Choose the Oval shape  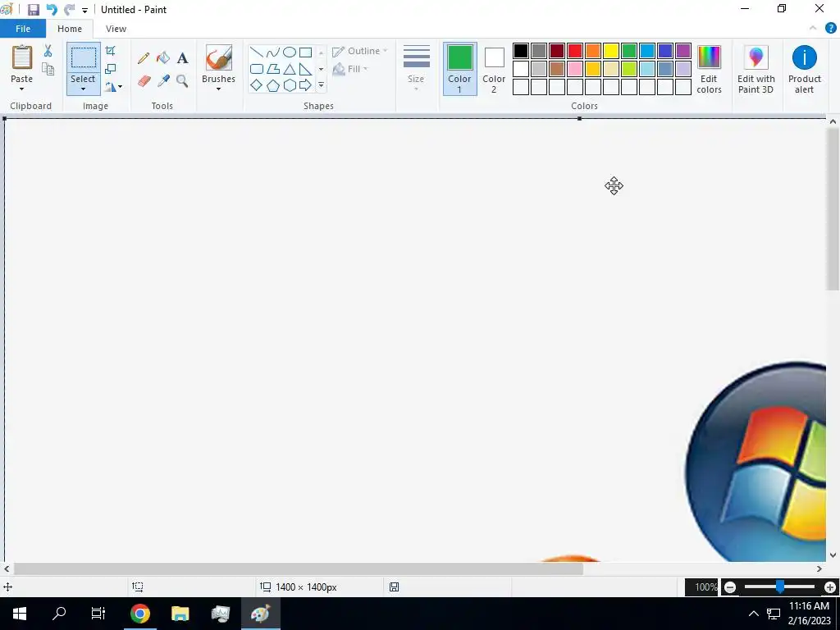point(290,52)
